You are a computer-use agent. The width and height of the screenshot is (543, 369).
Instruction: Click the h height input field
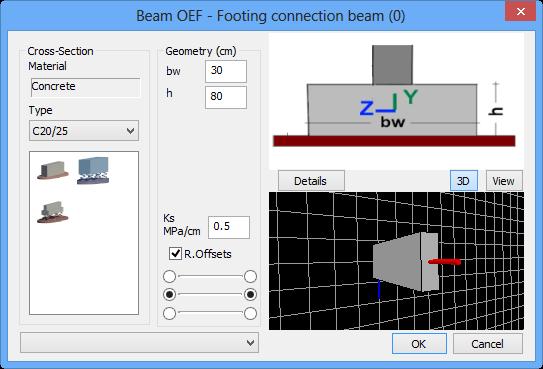point(226,97)
